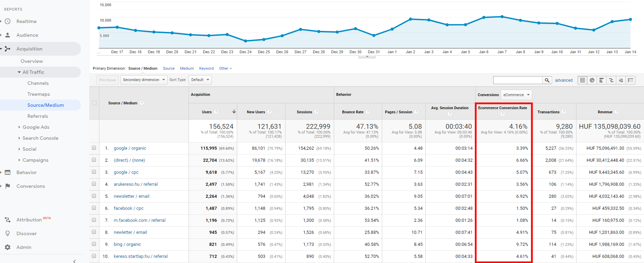The width and height of the screenshot is (644, 263).
Task: Open the Sort Type Default dropdown
Action: tap(200, 80)
